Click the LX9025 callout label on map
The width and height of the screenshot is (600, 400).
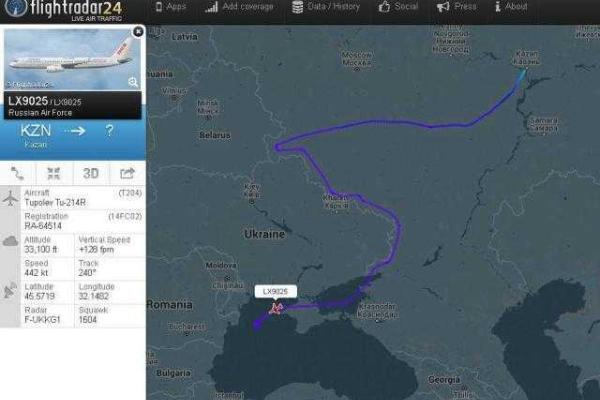276,292
